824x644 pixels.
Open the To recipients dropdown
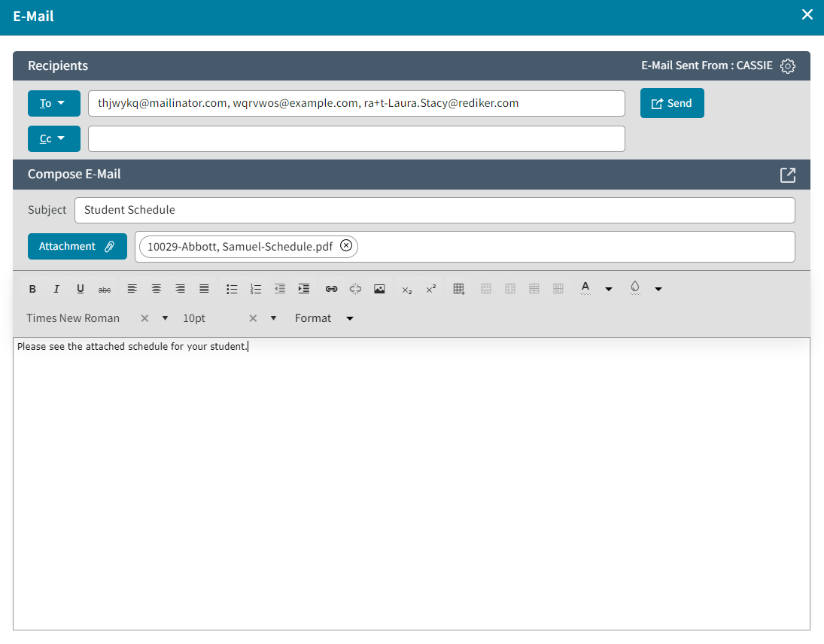[x=54, y=103]
